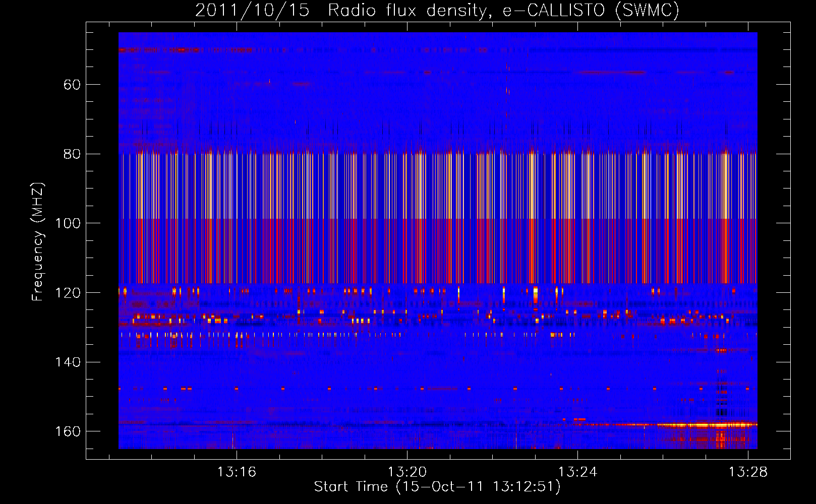816x504 pixels.
Task: Click the '120' frequency tick label
Action: pyautogui.click(x=68, y=293)
